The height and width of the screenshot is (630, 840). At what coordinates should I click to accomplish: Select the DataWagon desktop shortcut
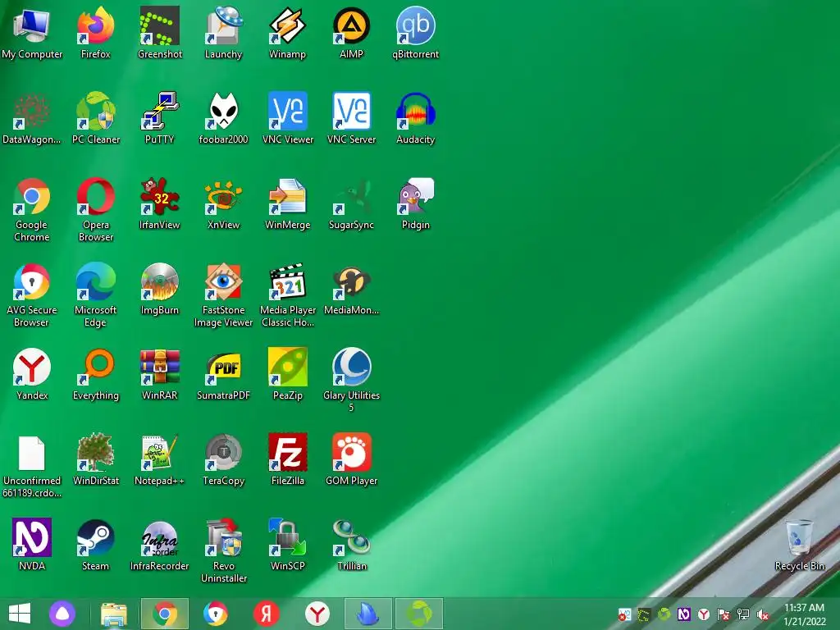tap(32, 118)
